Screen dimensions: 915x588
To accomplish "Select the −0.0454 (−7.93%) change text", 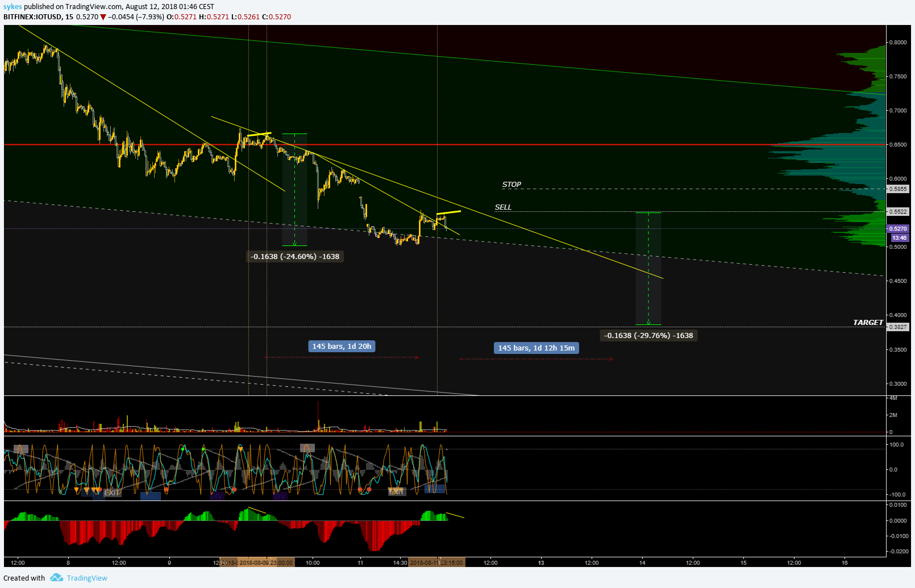I will [x=136, y=17].
